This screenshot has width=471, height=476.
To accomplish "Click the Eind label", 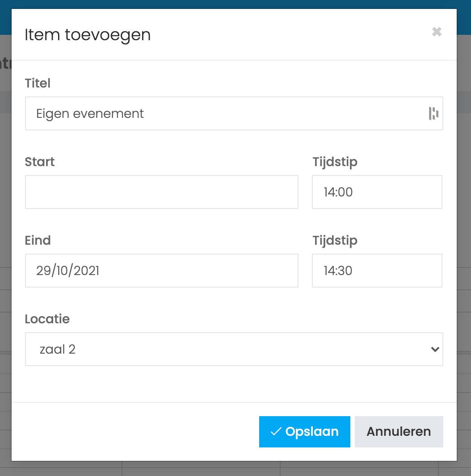I will (x=38, y=240).
